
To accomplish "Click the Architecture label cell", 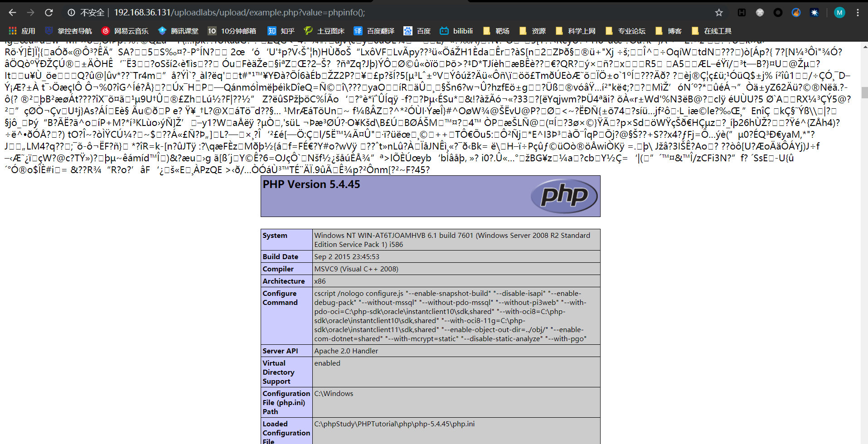I will (x=286, y=281).
